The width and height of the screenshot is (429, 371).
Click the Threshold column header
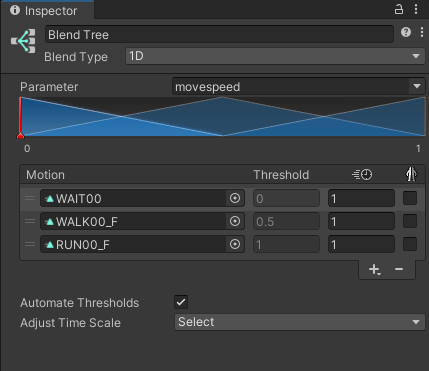pyautogui.click(x=281, y=175)
